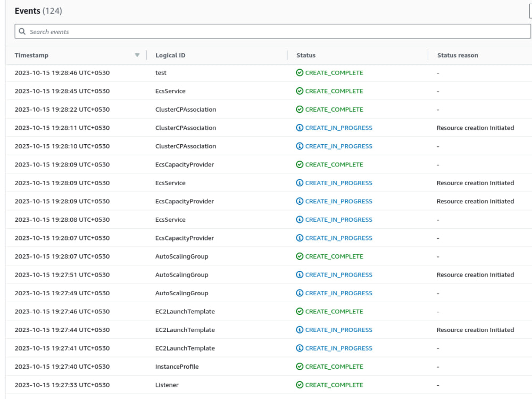Screen dimensions: 532x399
Task: Select EcsService logical ID at 19:28:45
Action: point(170,91)
